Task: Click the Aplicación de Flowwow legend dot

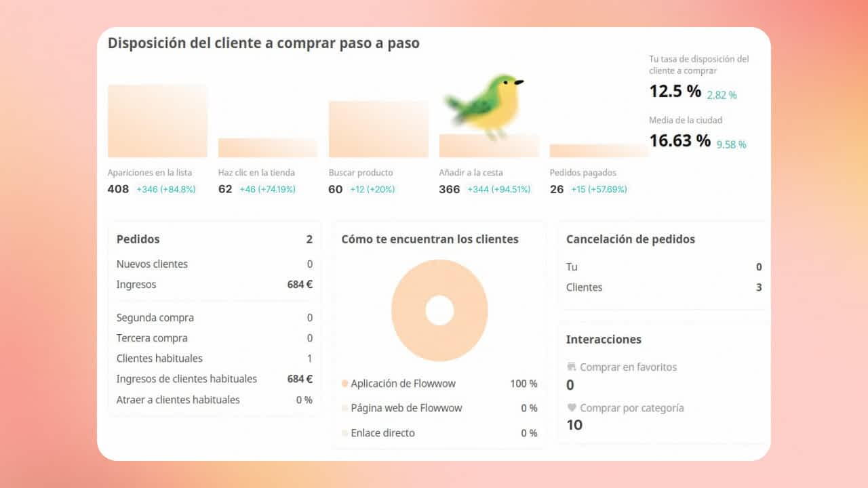Action: click(345, 384)
